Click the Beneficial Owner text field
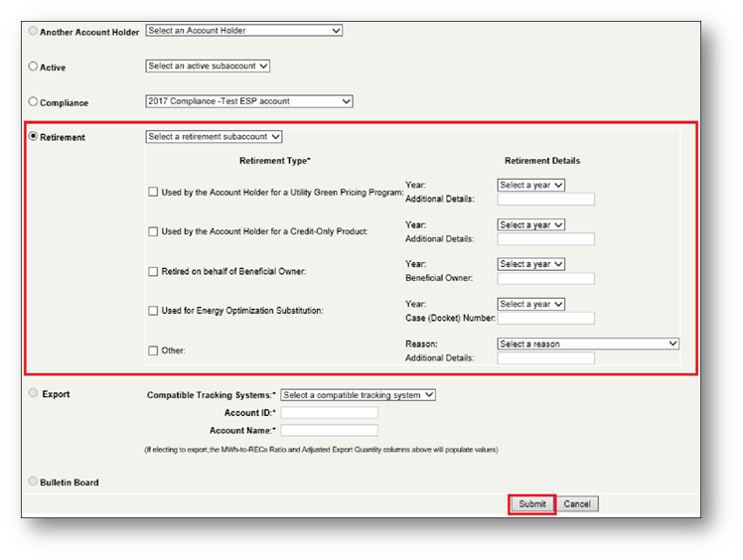The height and width of the screenshot is (560, 743). click(x=545, y=279)
